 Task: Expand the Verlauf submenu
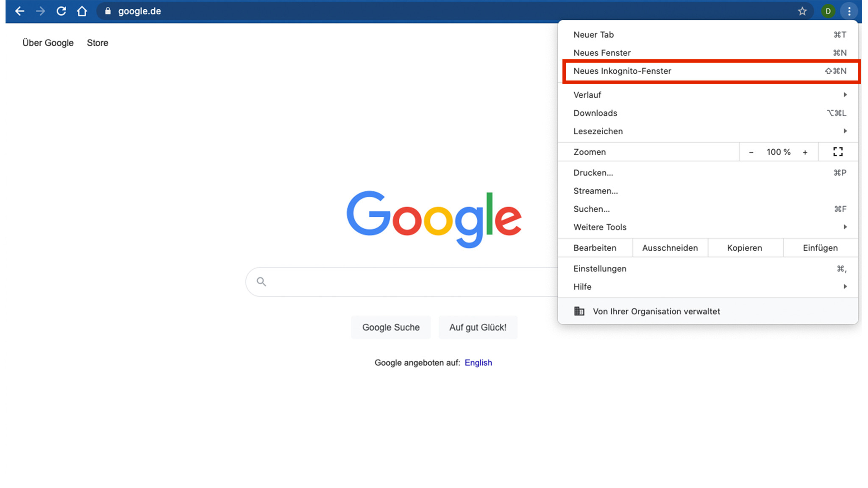pyautogui.click(x=708, y=95)
